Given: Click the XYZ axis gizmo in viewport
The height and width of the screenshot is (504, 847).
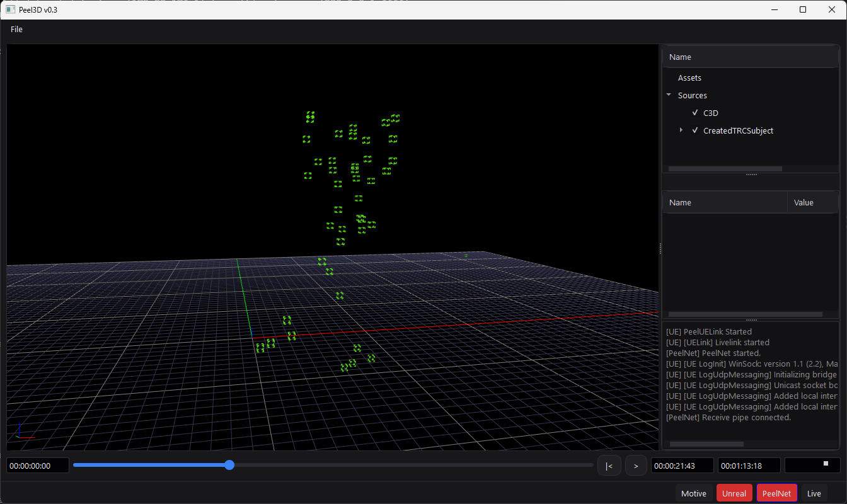Looking at the screenshot, I should point(24,432).
